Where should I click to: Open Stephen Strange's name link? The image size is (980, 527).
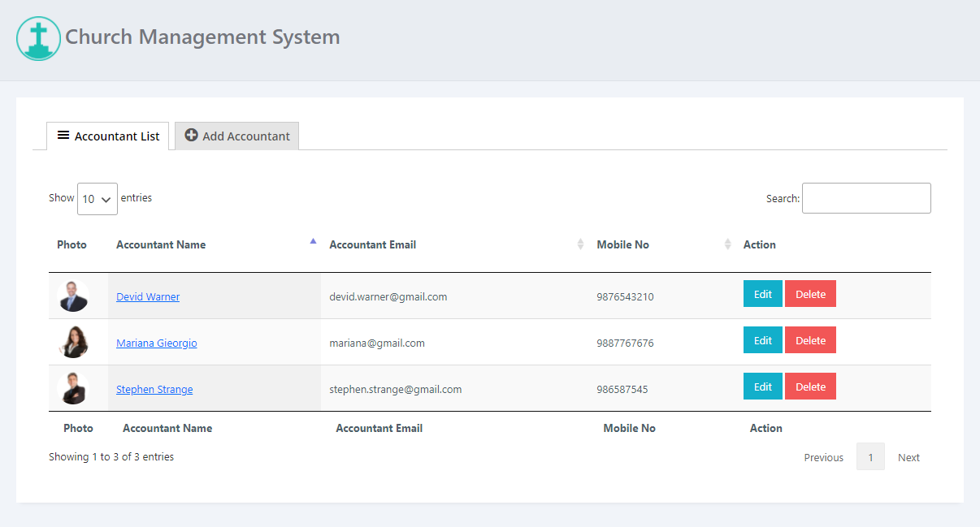[154, 390]
